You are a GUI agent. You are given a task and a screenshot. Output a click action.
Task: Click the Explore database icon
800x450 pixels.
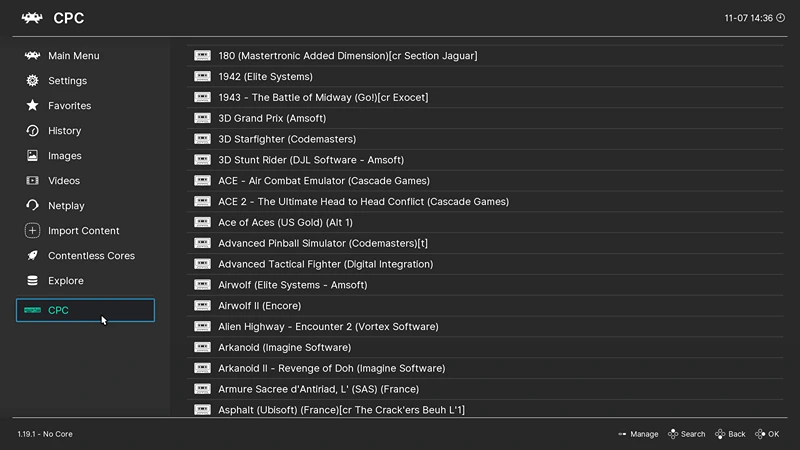(32, 280)
